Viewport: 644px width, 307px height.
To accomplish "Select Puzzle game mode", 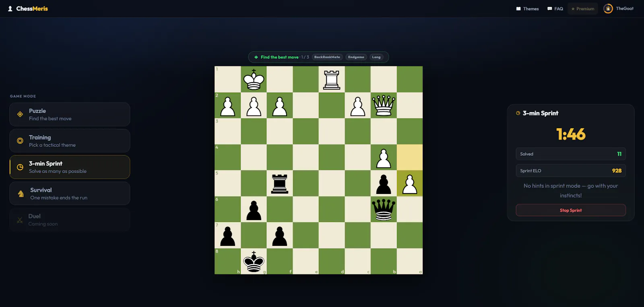I will [x=70, y=114].
